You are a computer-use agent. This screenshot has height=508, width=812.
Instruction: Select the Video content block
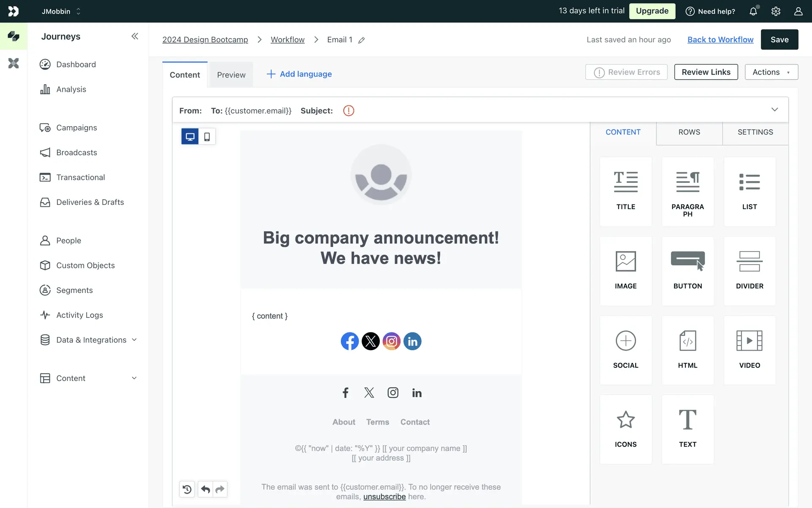[749, 350]
